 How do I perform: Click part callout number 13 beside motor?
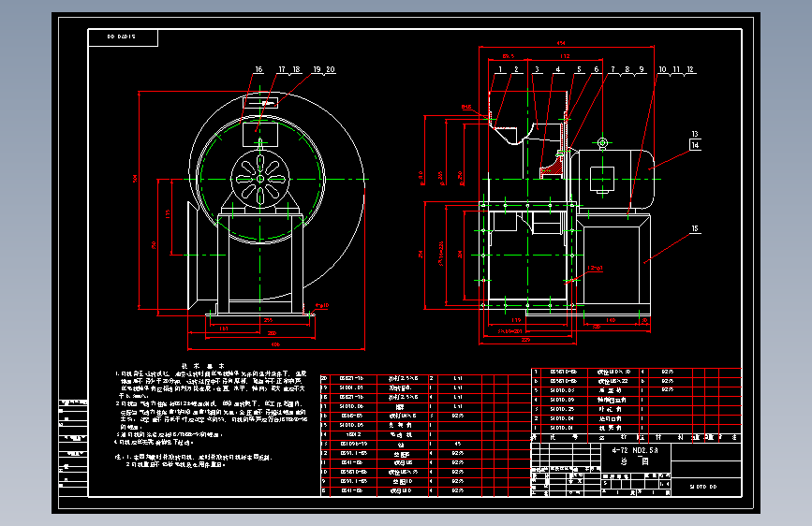coord(695,134)
